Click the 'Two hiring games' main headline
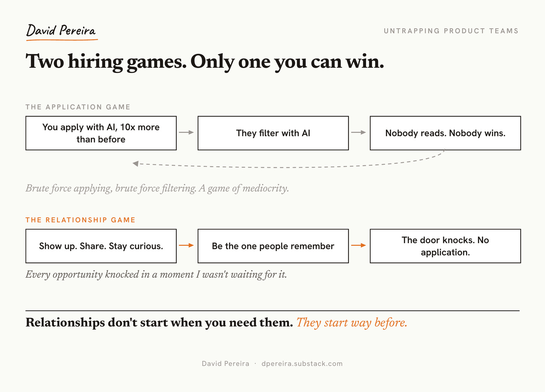Screen dimensions: 545x392 [x=205, y=62]
